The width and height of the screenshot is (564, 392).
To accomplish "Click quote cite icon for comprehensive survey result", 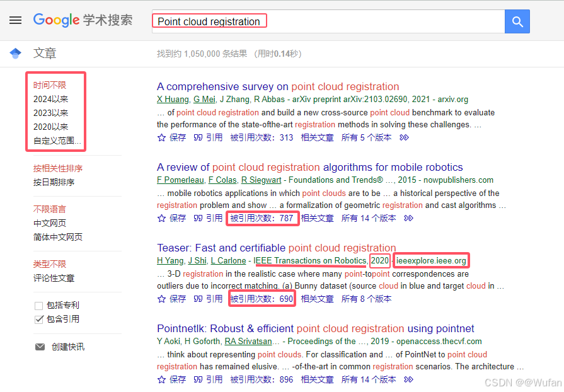I will tap(198, 137).
